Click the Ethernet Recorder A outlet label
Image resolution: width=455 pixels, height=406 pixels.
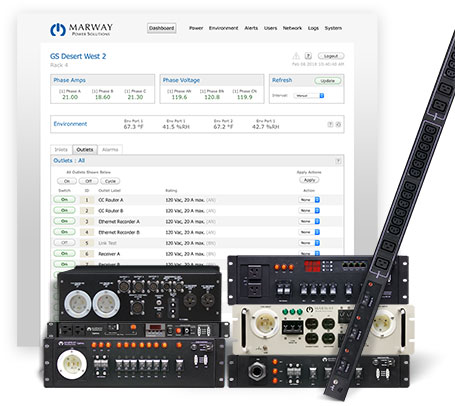pos(119,221)
